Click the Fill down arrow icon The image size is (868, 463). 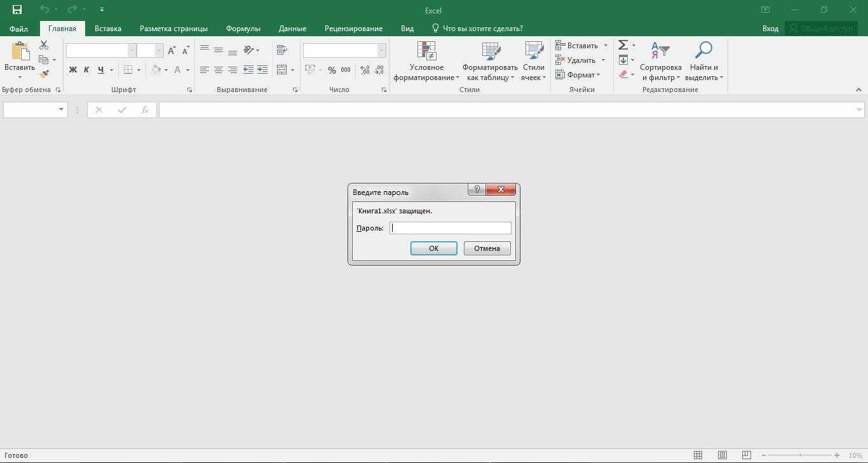tap(623, 60)
